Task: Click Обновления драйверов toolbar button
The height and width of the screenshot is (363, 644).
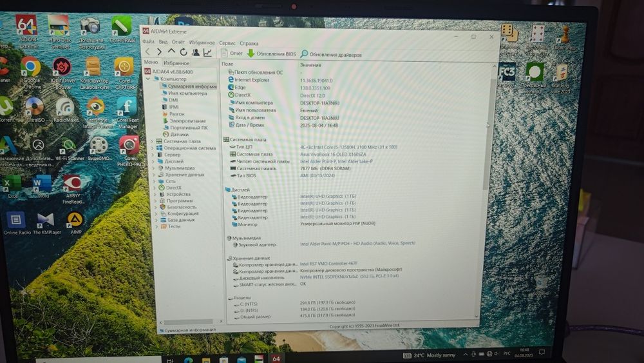Action: pos(331,54)
